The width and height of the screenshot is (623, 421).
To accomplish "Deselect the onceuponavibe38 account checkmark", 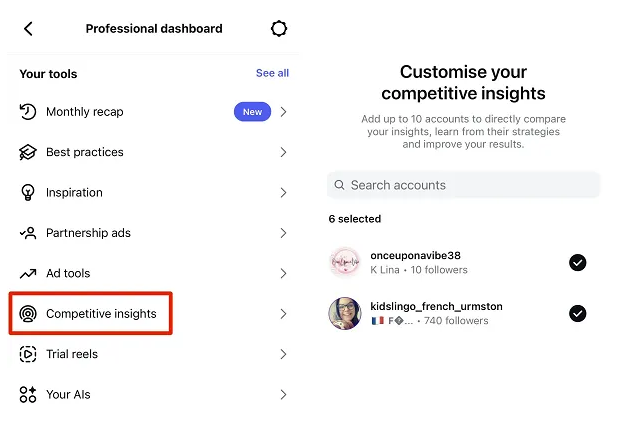I will click(577, 263).
